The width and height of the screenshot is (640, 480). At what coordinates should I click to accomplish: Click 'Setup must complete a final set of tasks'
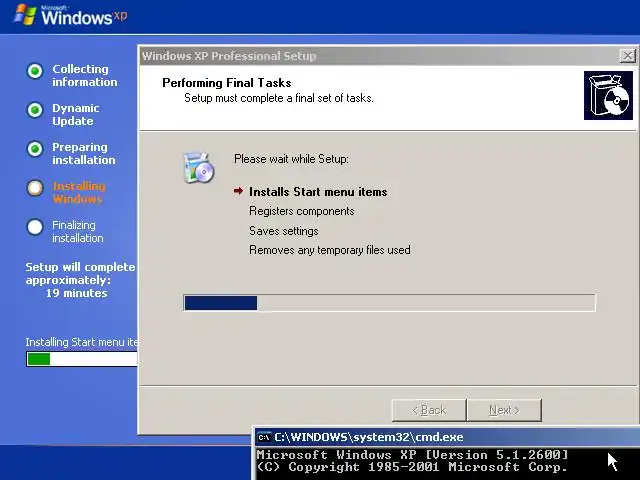pyautogui.click(x=279, y=98)
